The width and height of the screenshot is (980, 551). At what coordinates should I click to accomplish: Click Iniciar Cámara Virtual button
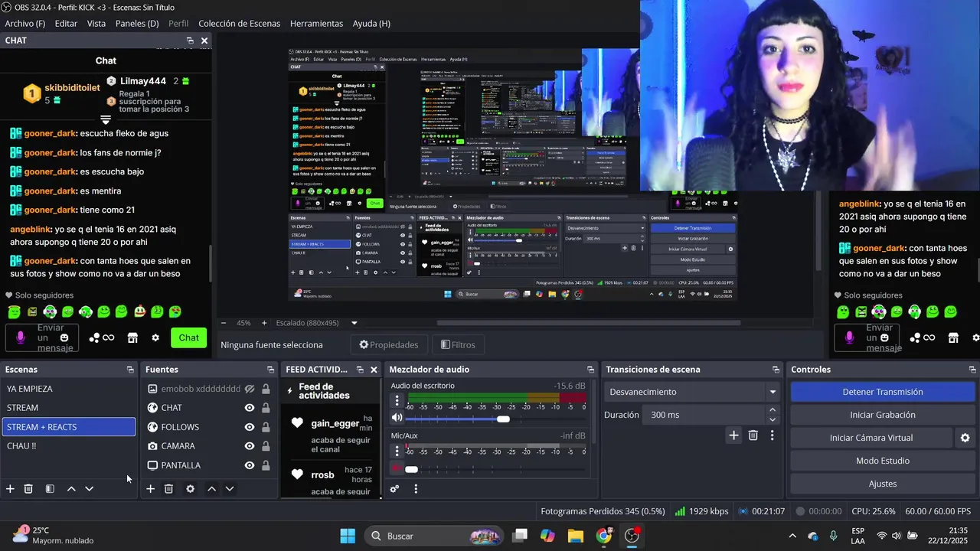click(x=871, y=438)
